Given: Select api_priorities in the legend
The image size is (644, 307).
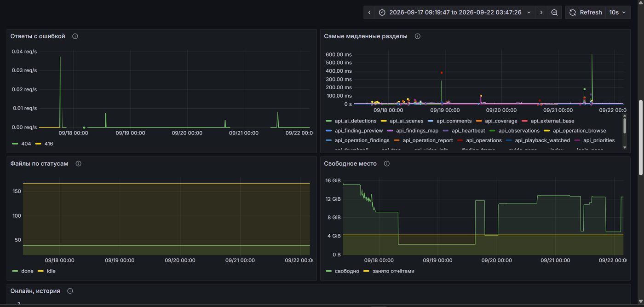Looking at the screenshot, I should 599,140.
